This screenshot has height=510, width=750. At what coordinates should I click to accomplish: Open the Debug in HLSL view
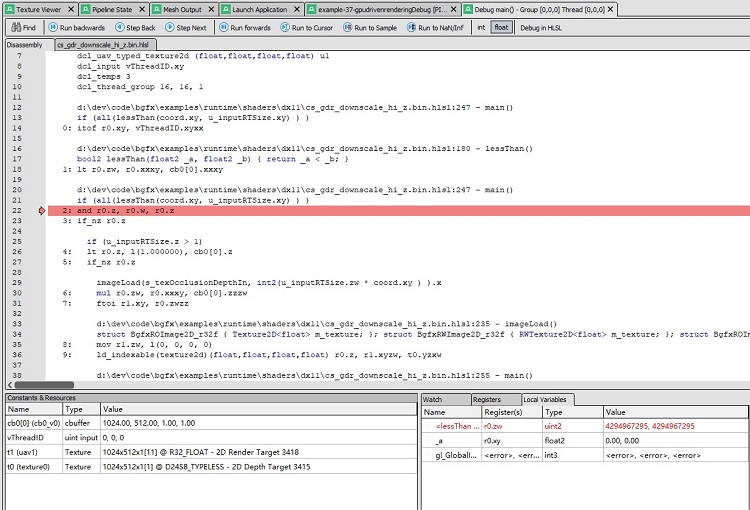tap(540, 28)
